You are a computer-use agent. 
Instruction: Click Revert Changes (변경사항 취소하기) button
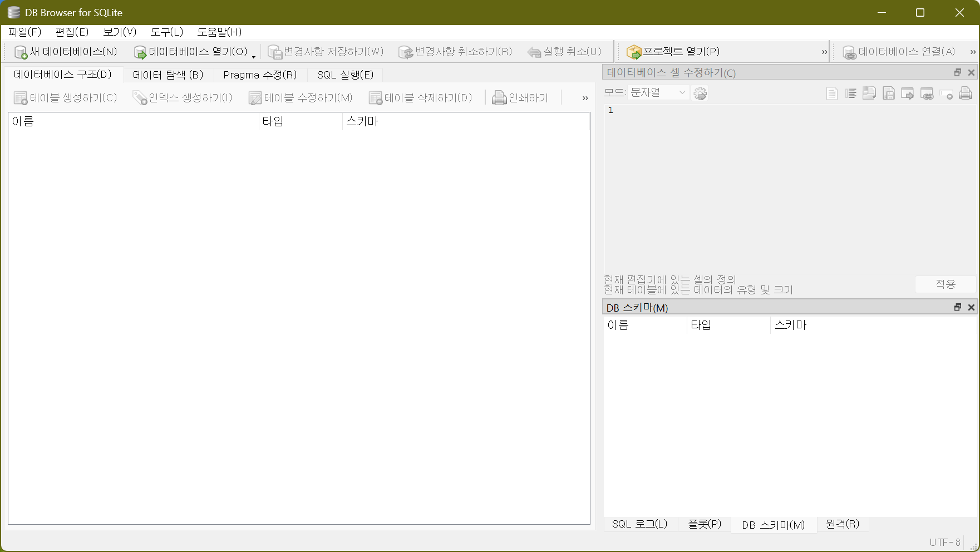tap(455, 52)
